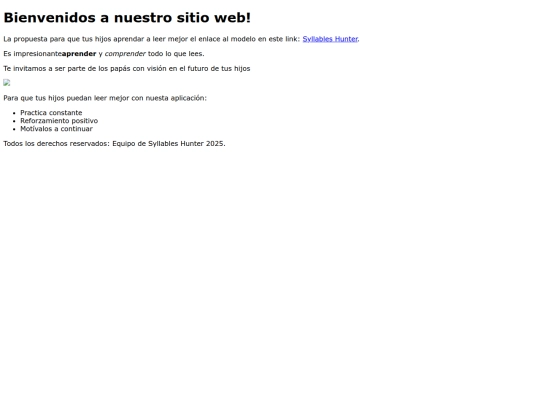
Task: Click the 'Practica constante' list item
Action: (x=51, y=113)
